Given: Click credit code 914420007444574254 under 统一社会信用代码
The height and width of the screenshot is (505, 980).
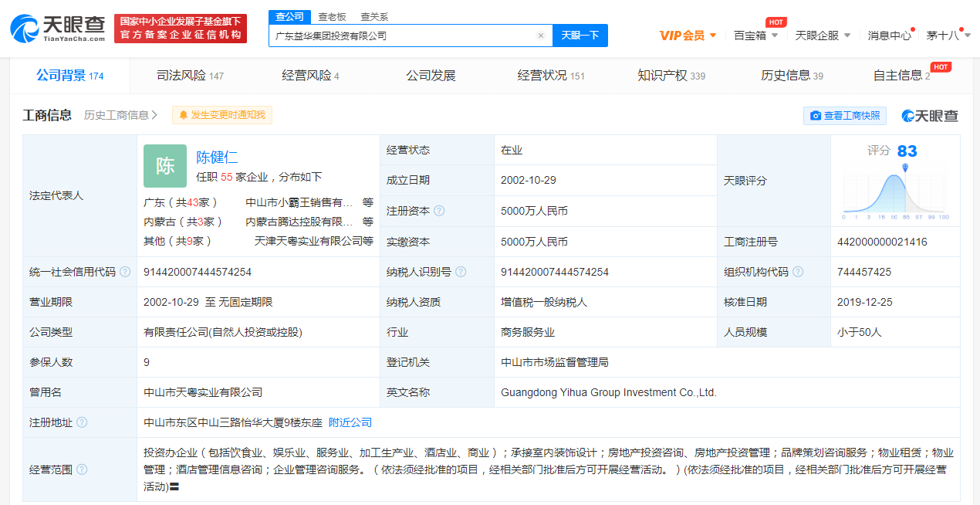Looking at the screenshot, I should [x=198, y=272].
